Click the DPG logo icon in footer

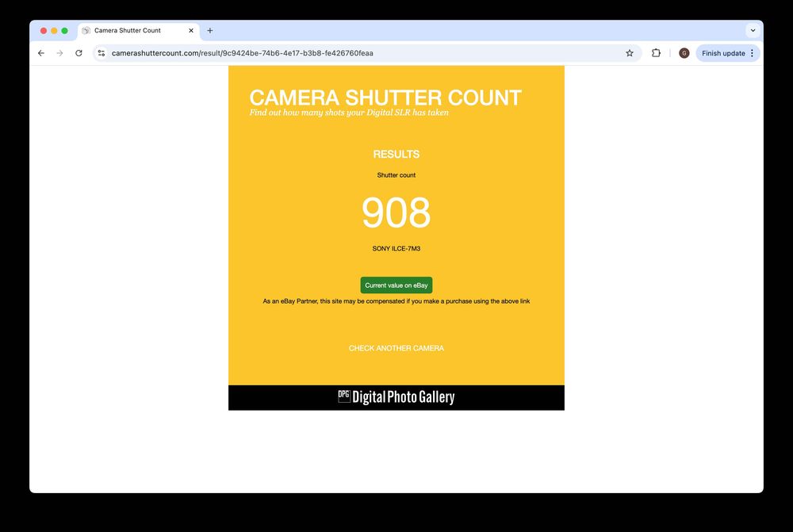344,396
